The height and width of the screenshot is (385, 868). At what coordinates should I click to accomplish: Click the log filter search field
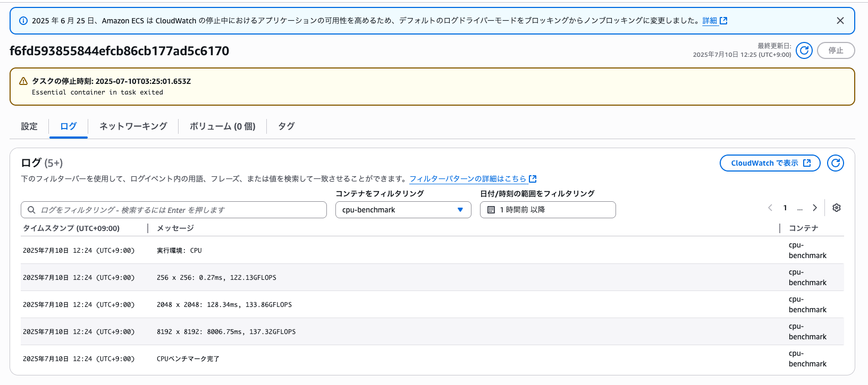tap(174, 210)
